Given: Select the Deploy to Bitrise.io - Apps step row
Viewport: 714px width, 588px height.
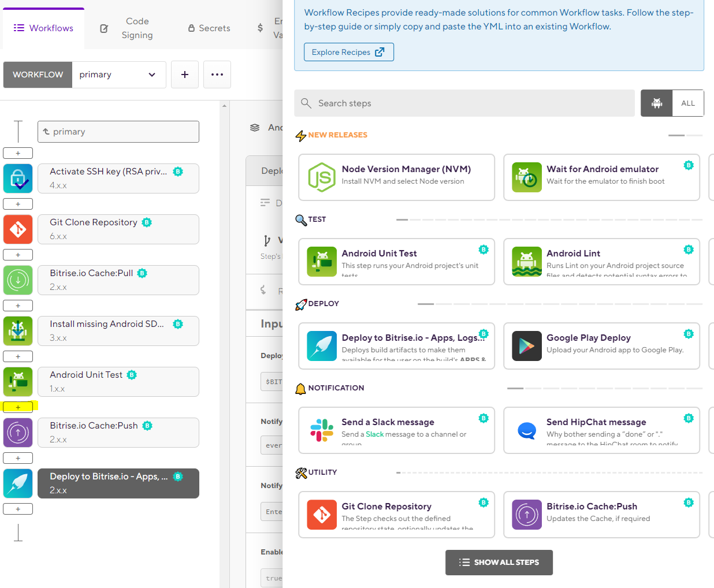Looking at the screenshot, I should [x=118, y=483].
